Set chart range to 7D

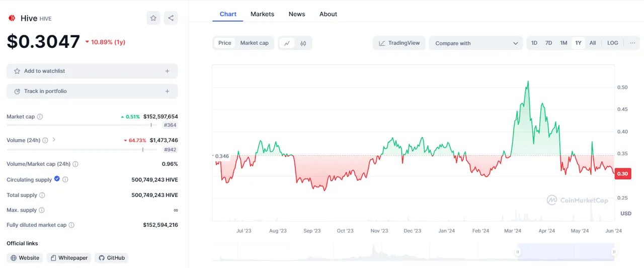tap(549, 43)
